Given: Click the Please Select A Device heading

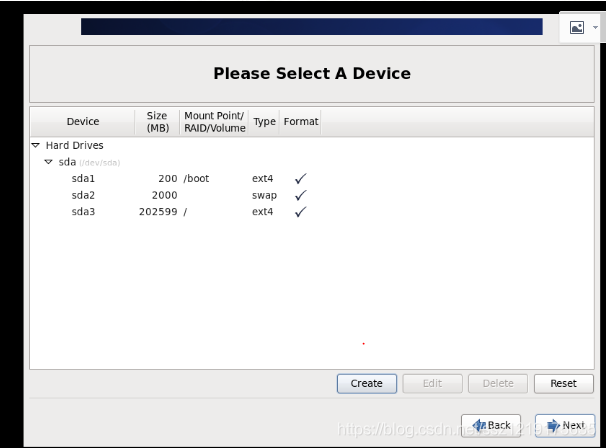Looking at the screenshot, I should point(312,73).
